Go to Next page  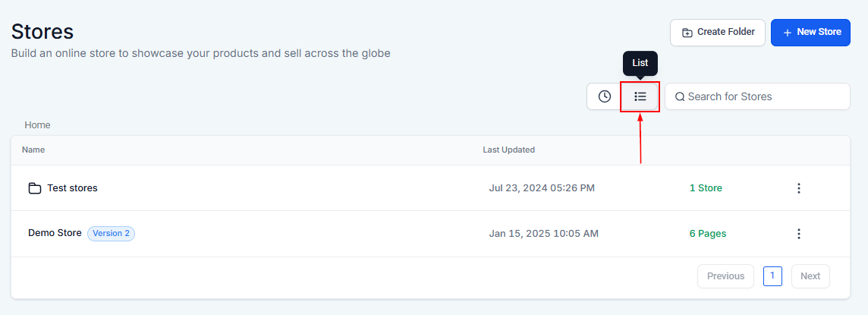pos(810,276)
